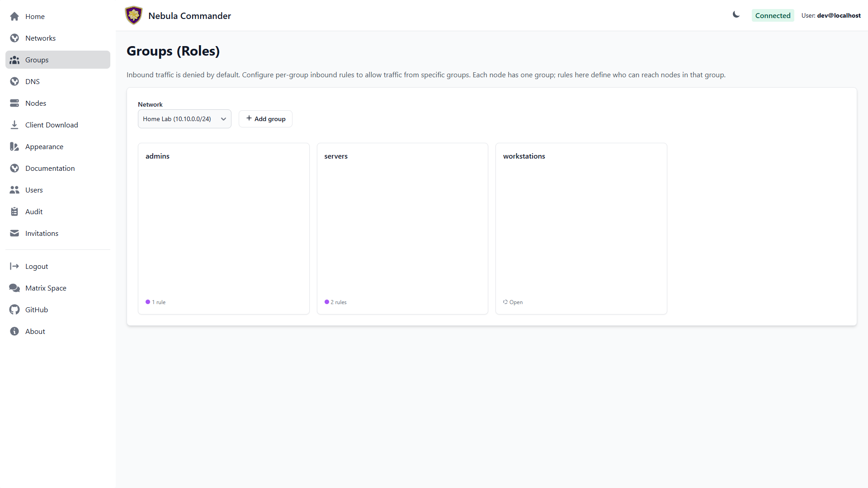Image resolution: width=868 pixels, height=488 pixels.
Task: Open the Documentation link text
Action: coord(50,168)
